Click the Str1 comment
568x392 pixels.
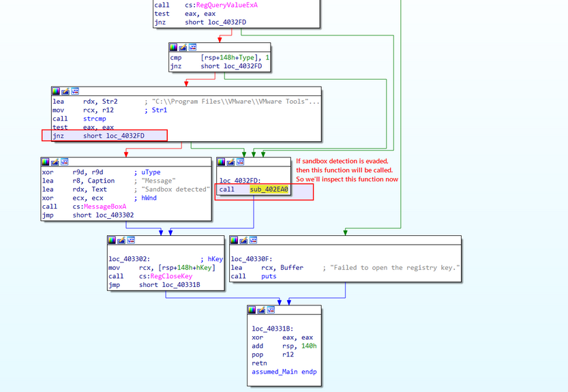(x=160, y=110)
